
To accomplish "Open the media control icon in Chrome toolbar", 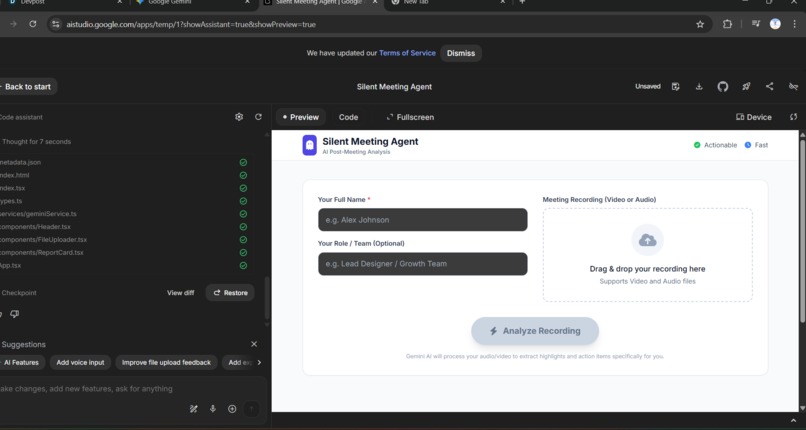I will click(756, 24).
